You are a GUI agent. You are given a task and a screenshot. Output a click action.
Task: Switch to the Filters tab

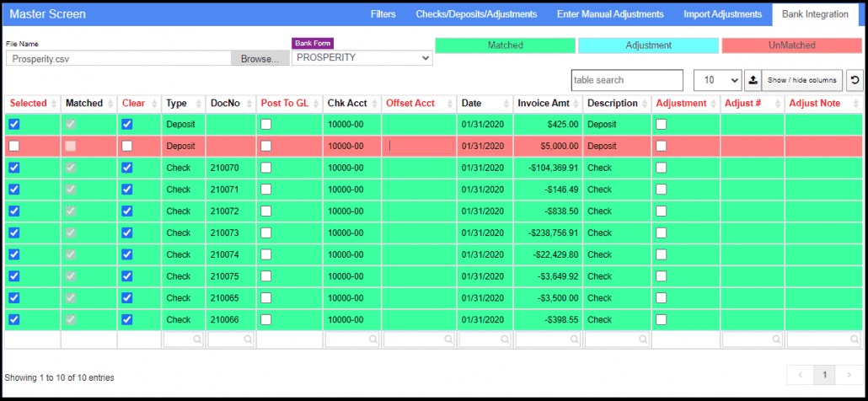point(383,14)
